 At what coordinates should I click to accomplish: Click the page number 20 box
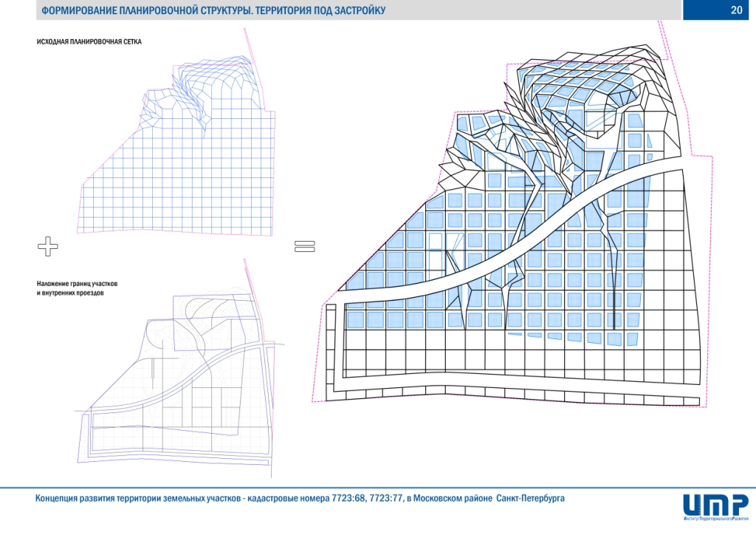click(x=718, y=10)
